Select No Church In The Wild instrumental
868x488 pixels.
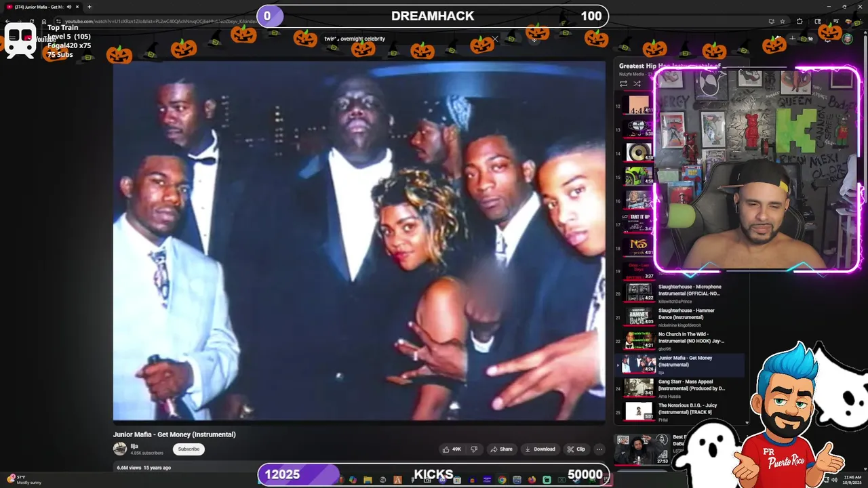tap(681, 340)
